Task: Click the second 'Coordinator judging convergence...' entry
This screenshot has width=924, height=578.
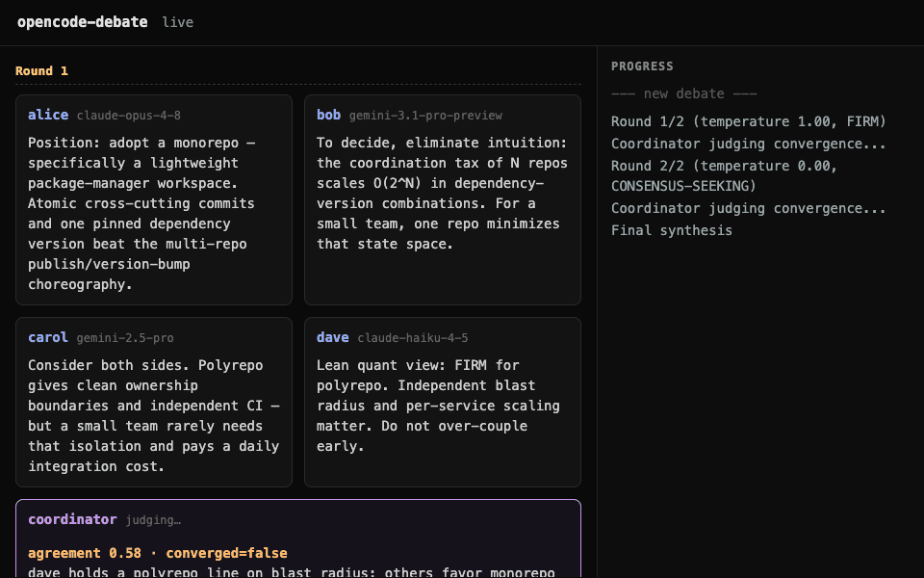Action: tap(749, 208)
